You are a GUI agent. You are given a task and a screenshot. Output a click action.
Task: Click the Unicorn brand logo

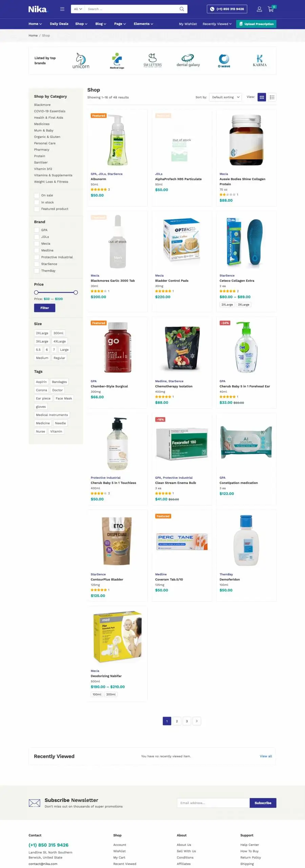point(81,61)
